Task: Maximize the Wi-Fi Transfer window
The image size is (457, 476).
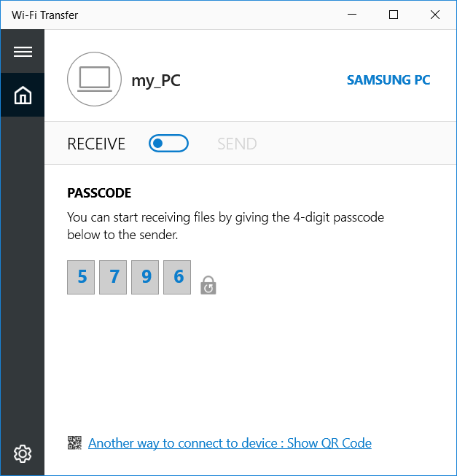Action: (394, 15)
